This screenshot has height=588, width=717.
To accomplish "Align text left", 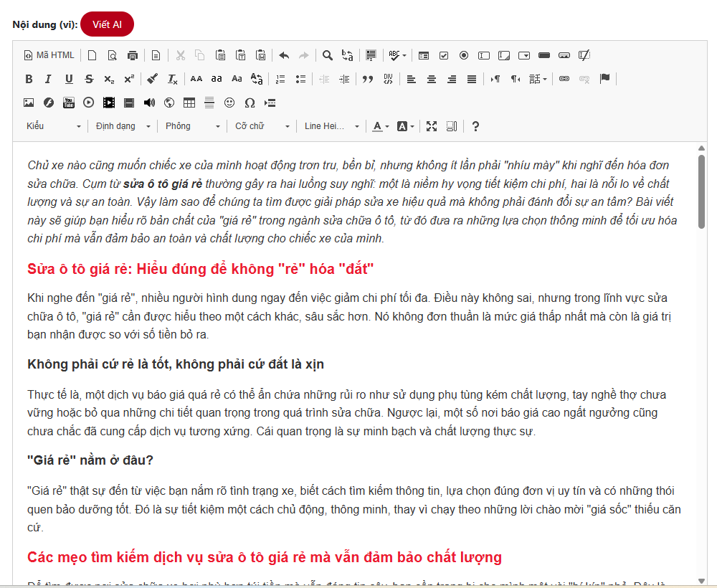I will click(411, 79).
